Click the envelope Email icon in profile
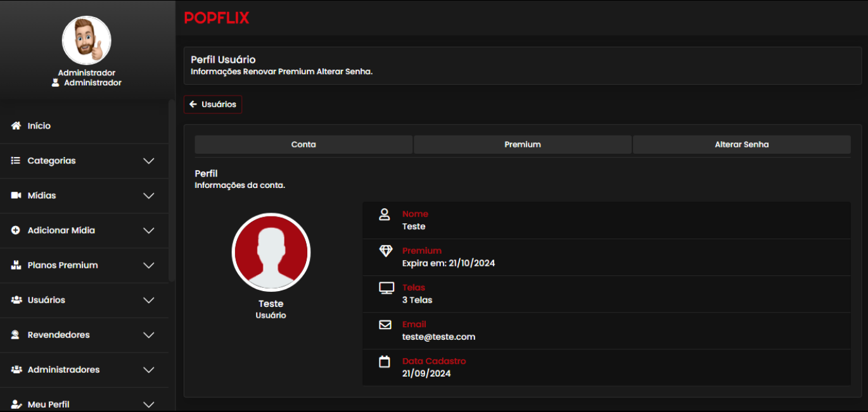Screen dimensions: 868x412 click(385, 325)
